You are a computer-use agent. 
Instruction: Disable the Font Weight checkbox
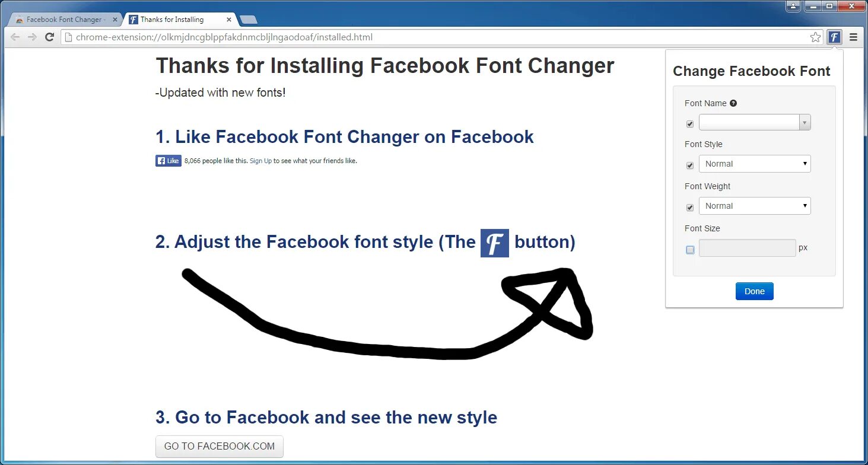click(x=690, y=208)
